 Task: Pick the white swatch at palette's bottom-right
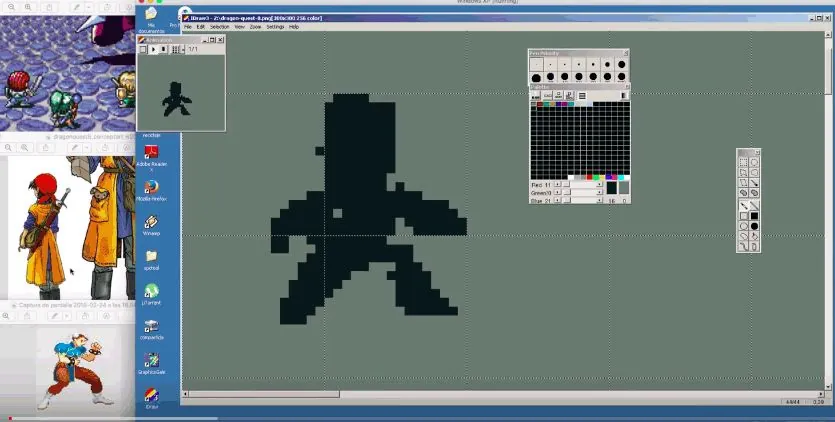coord(627,177)
